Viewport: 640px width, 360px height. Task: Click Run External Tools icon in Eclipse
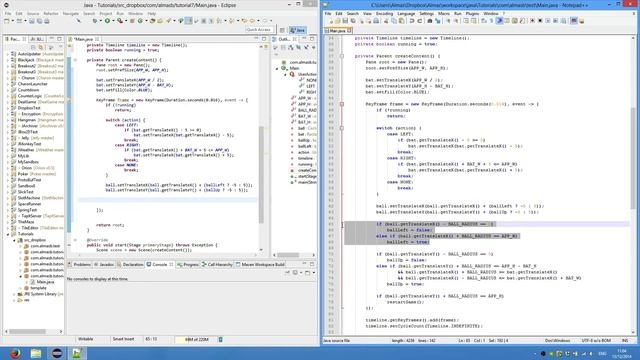point(120,21)
